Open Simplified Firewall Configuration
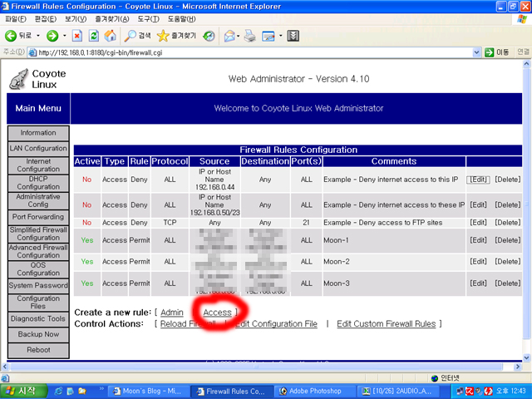The image size is (532, 399). click(x=38, y=234)
